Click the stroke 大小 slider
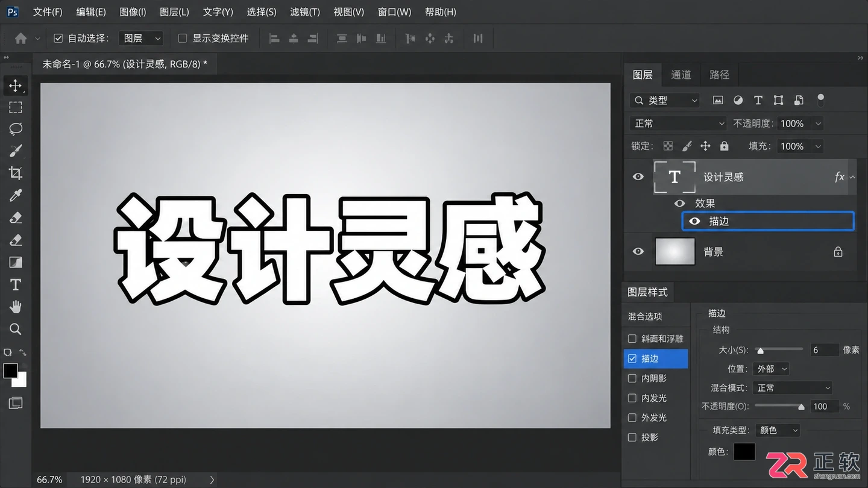868x488 pixels. point(779,349)
